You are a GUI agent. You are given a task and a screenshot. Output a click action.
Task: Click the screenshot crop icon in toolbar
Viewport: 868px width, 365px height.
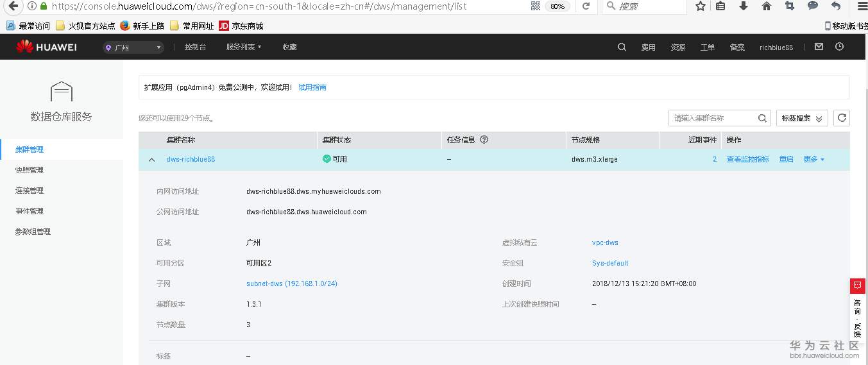[x=790, y=6]
